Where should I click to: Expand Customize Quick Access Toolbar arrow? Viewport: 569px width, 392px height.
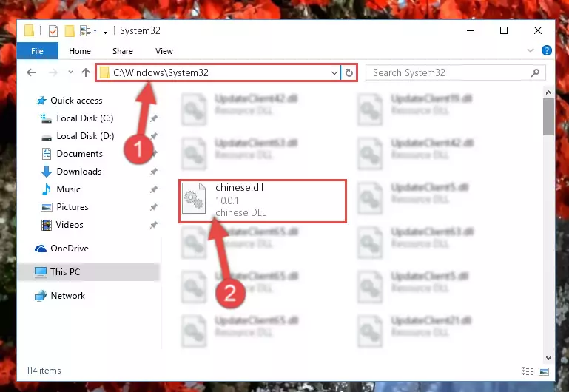105,32
